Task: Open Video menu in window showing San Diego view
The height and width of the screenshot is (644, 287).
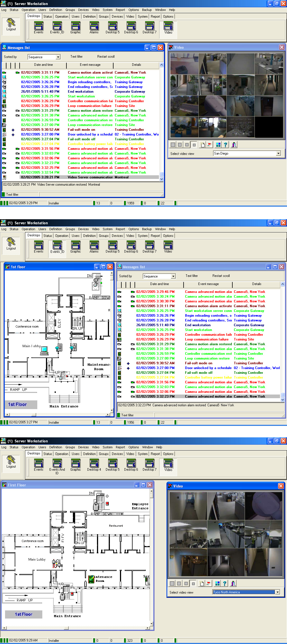Action: click(96, 10)
